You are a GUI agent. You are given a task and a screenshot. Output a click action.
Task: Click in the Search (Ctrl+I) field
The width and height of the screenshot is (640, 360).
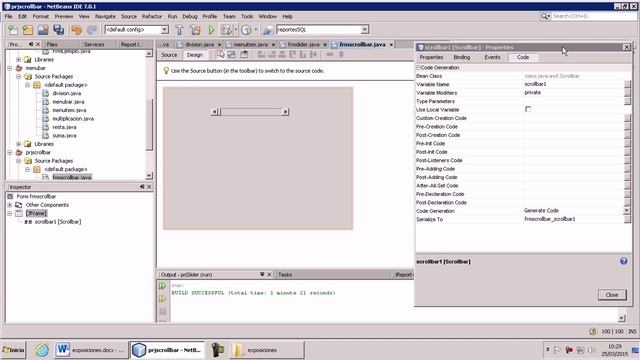[594, 16]
